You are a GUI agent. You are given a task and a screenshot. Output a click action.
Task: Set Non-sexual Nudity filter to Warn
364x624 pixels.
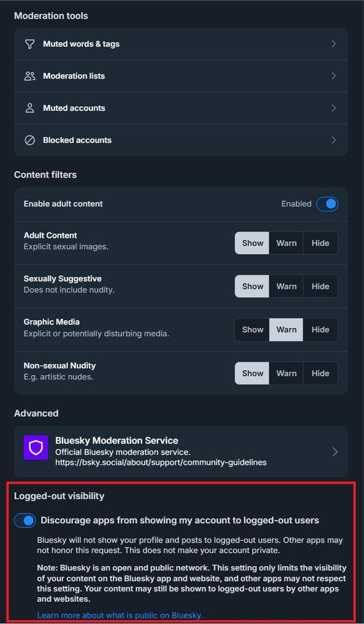(x=286, y=373)
